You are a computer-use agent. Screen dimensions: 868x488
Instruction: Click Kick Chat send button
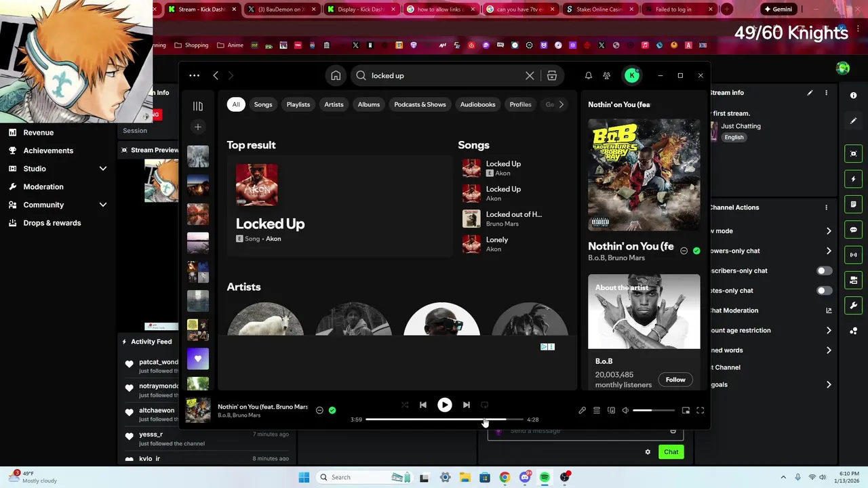tap(671, 452)
